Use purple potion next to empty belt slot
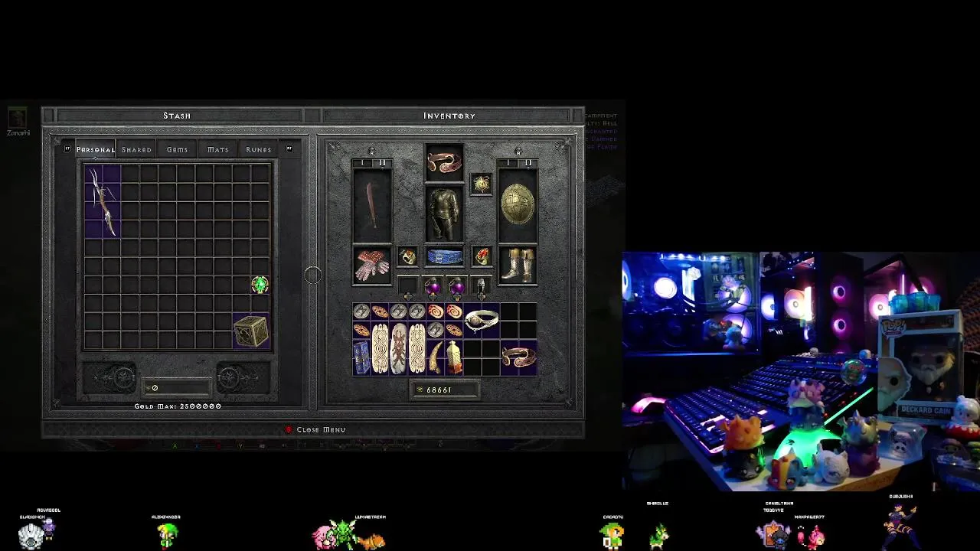 pyautogui.click(x=433, y=286)
